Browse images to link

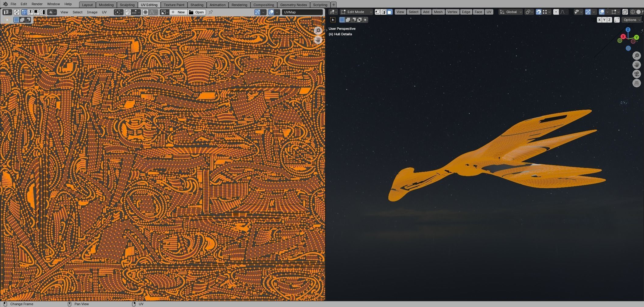coord(165,12)
